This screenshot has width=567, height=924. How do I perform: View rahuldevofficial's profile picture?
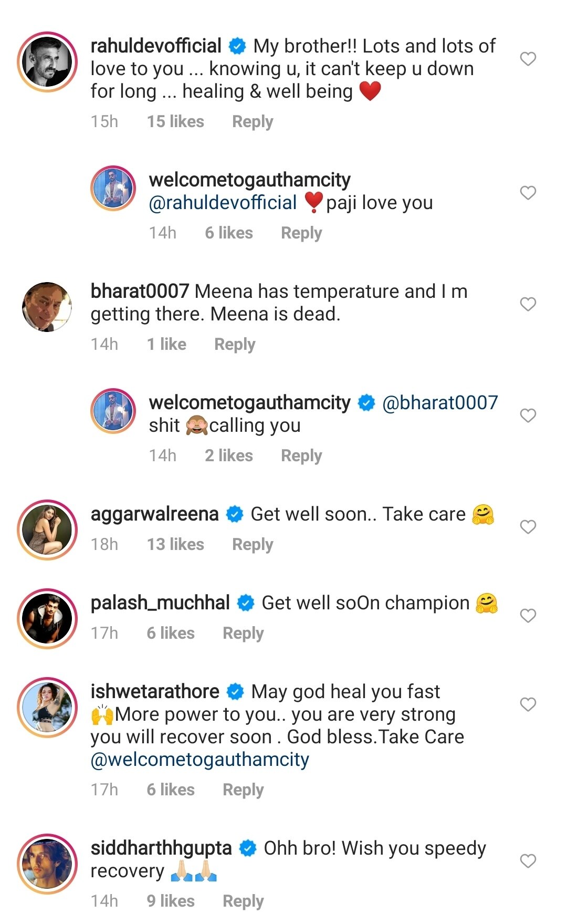pyautogui.click(x=47, y=62)
